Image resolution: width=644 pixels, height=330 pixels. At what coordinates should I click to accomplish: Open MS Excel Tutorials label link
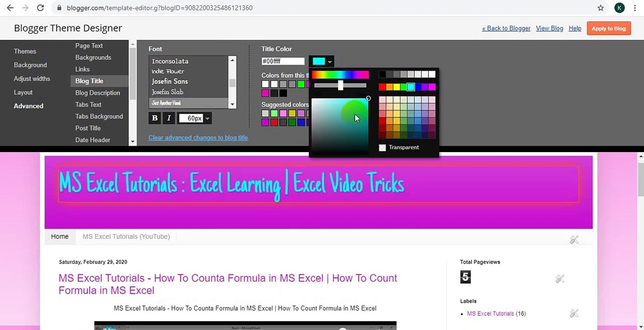click(490, 313)
